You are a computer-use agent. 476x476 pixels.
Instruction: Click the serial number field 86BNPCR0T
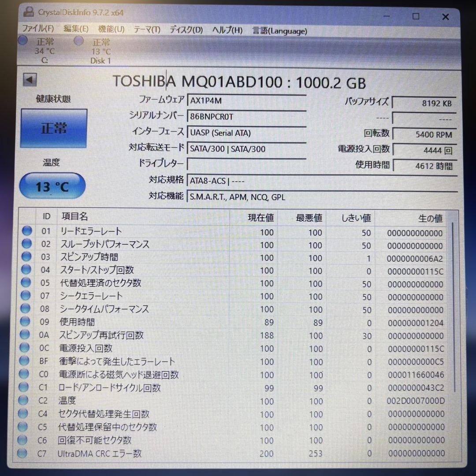(x=247, y=116)
